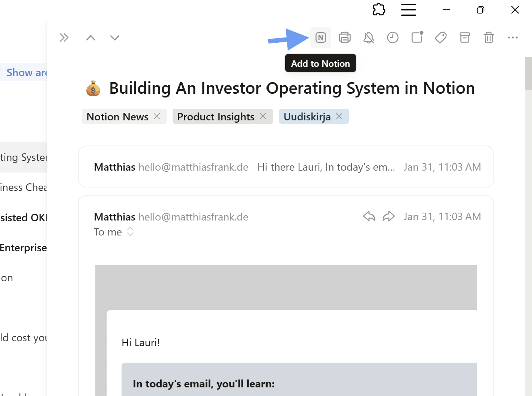The width and height of the screenshot is (532, 396).
Task: Remove the Uudiskirja label
Action: click(x=340, y=117)
